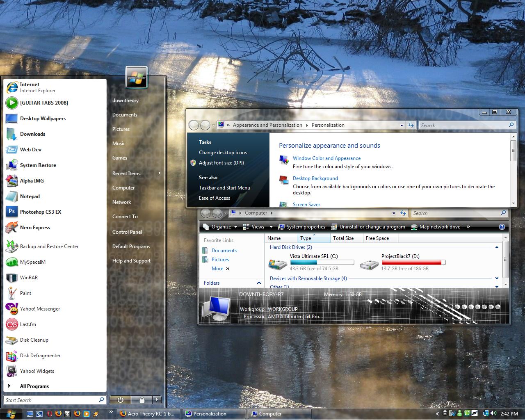The image size is (525, 420).
Task: Click Adjust font size (DPI) link
Action: [221, 163]
